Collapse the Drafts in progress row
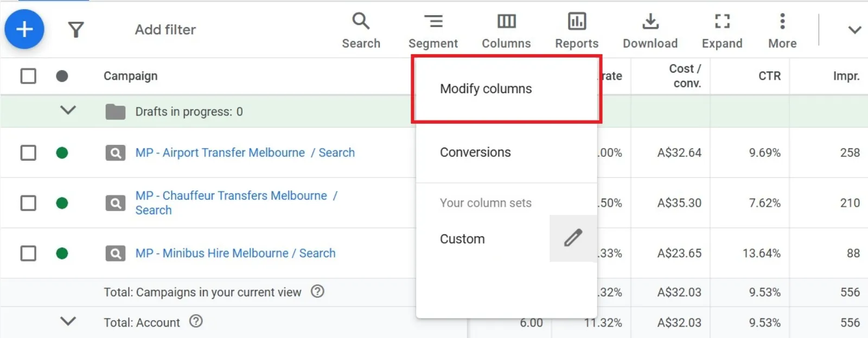This screenshot has width=868, height=338. point(68,110)
